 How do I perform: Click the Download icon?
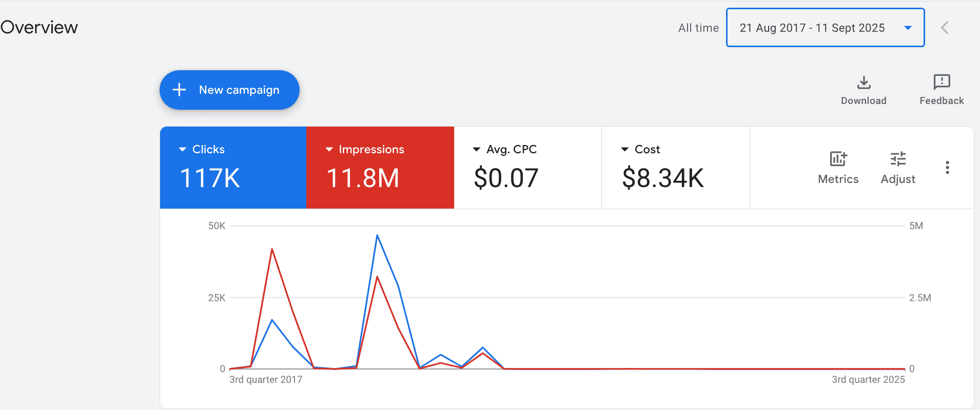[864, 83]
